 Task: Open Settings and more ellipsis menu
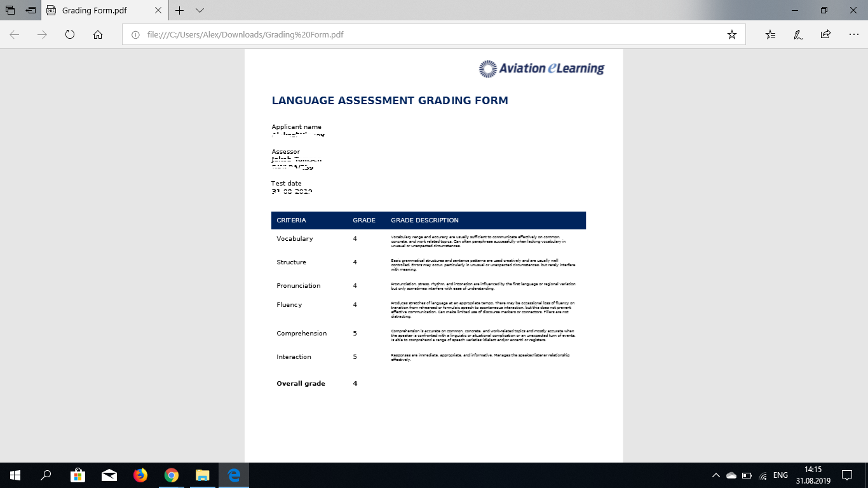[853, 35]
